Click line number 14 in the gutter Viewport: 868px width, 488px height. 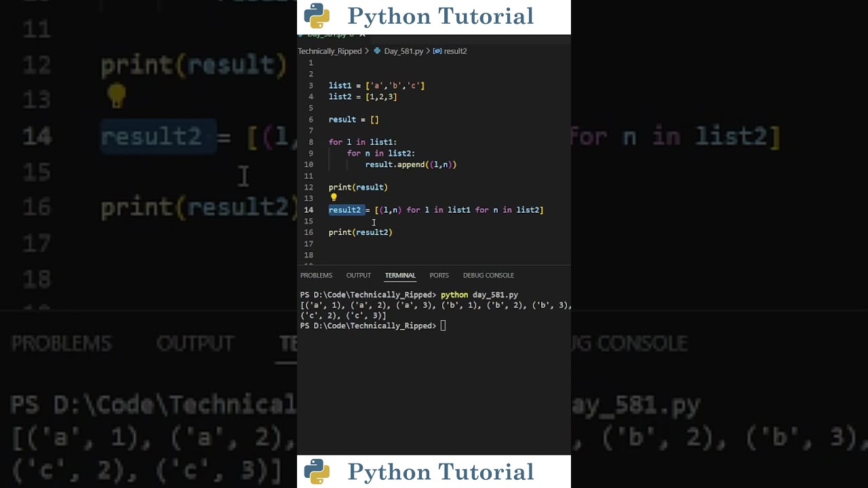(x=309, y=210)
